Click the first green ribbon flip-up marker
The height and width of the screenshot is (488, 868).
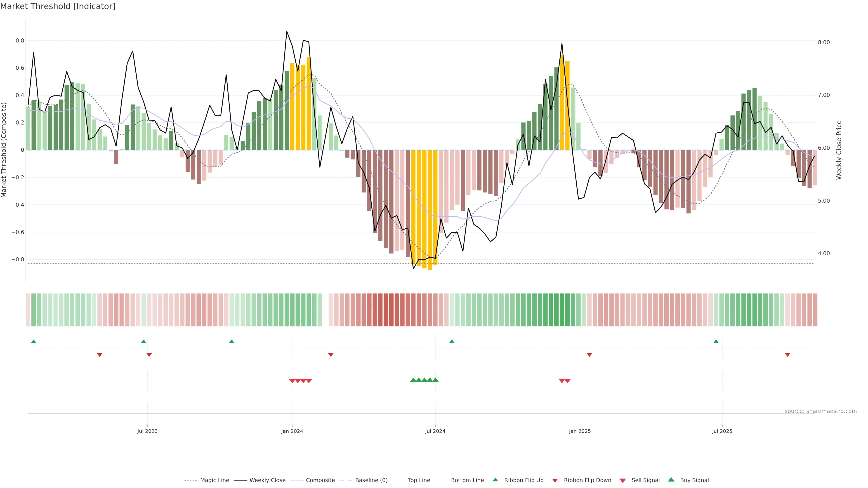click(33, 342)
